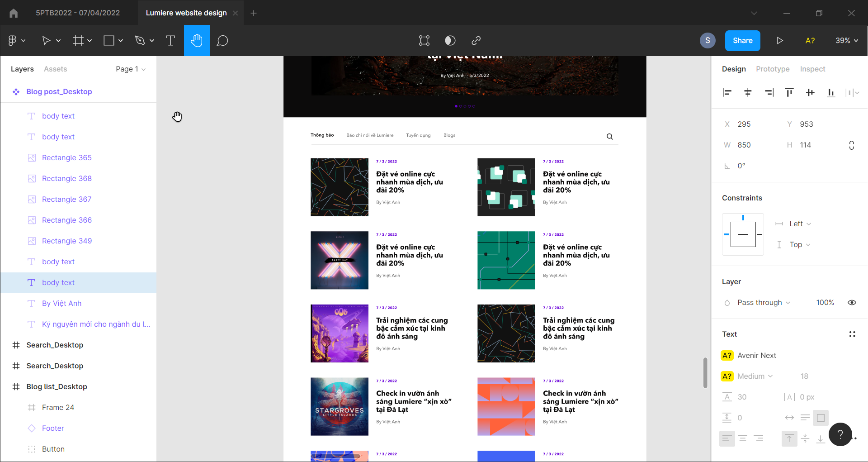Open the Help question mark button
Image resolution: width=868 pixels, height=462 pixels.
coord(840,434)
